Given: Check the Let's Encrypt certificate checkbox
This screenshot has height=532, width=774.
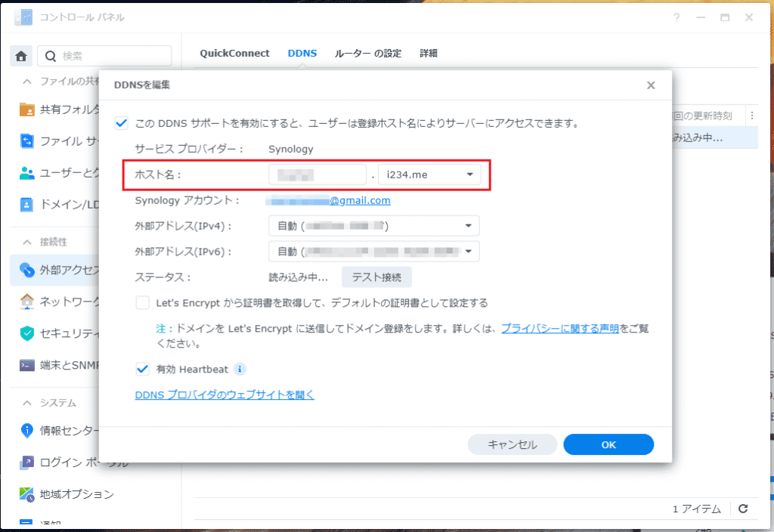Looking at the screenshot, I should tap(143, 302).
